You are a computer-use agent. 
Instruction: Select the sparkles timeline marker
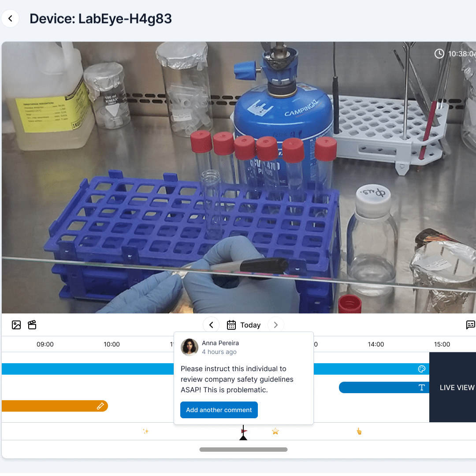(x=146, y=431)
